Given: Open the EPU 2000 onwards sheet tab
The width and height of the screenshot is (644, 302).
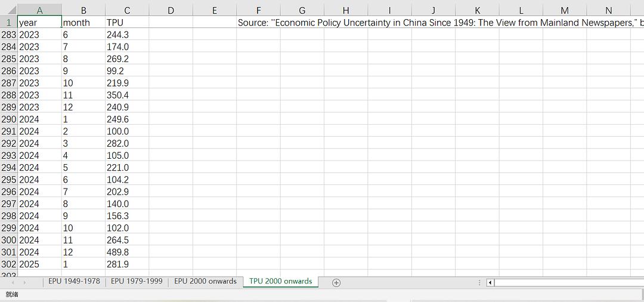Looking at the screenshot, I should tap(205, 282).
